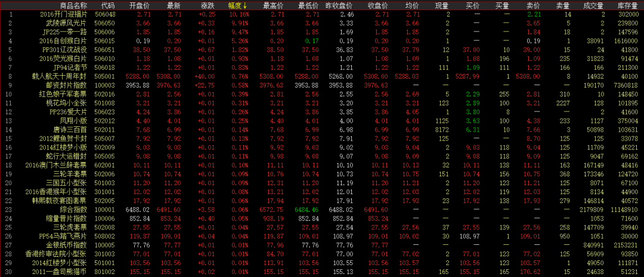Select the 三国五小型张 row name
The width and height of the screenshot is (644, 277).
(67, 183)
